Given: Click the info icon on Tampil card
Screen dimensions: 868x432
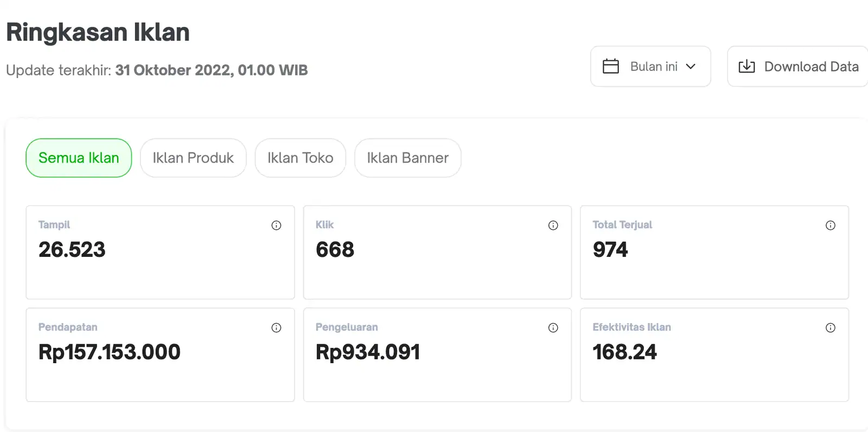Looking at the screenshot, I should click(x=276, y=225).
